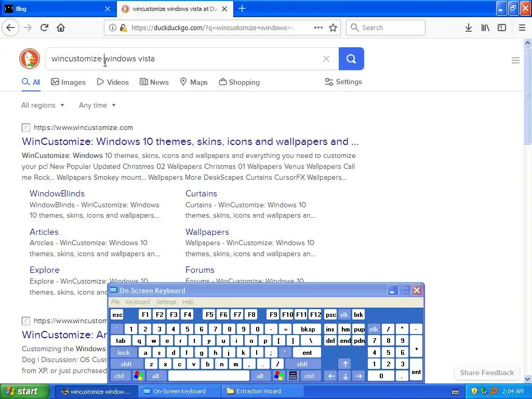Open the Forums sitelink
The image size is (532, 399).
pos(200,270)
